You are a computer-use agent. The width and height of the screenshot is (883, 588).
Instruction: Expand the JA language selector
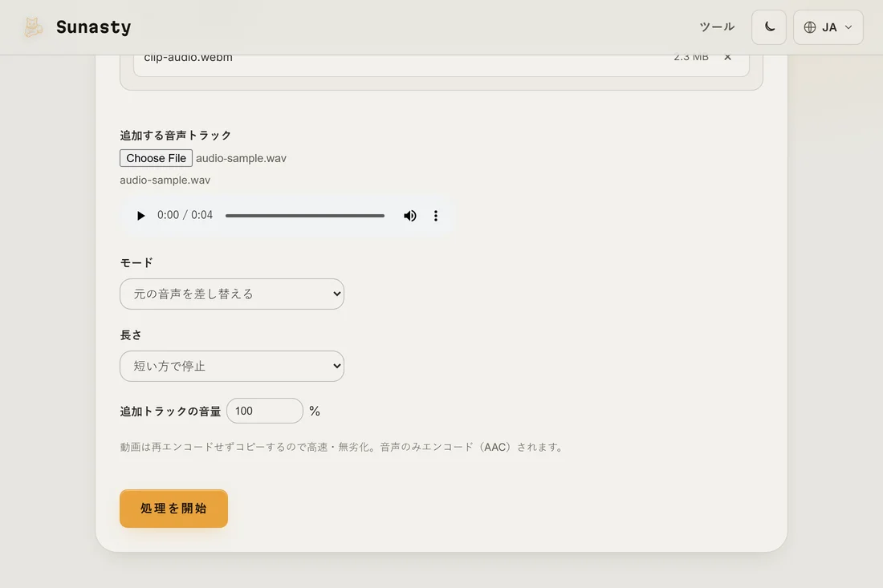828,27
